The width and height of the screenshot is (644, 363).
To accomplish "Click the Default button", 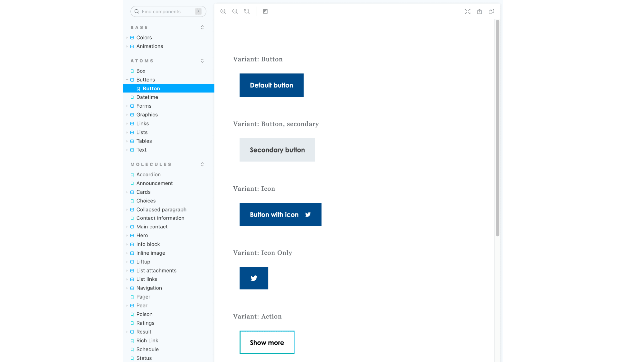I will pyautogui.click(x=271, y=85).
